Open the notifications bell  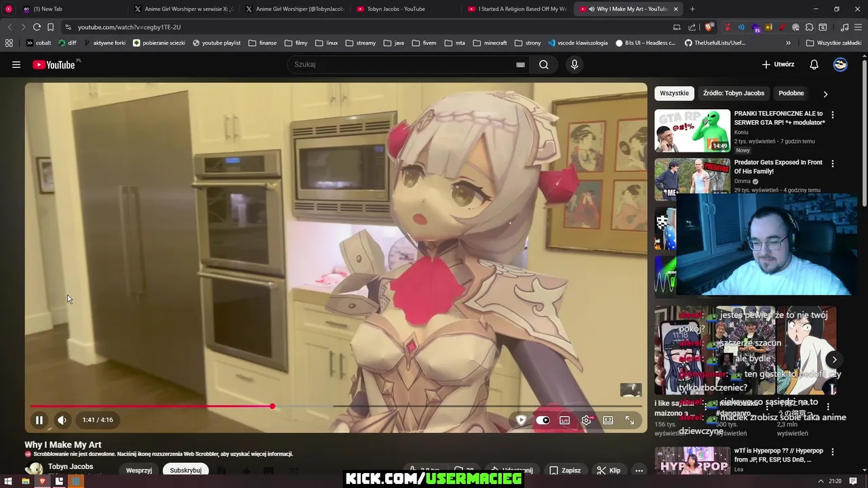814,64
